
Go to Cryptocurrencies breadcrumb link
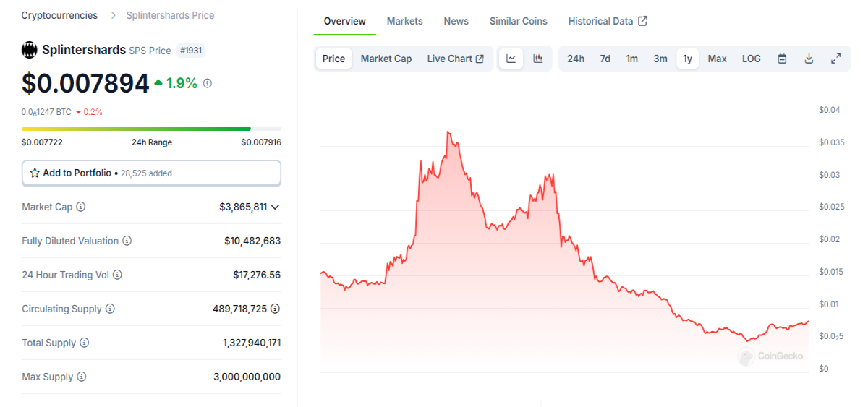[59, 15]
